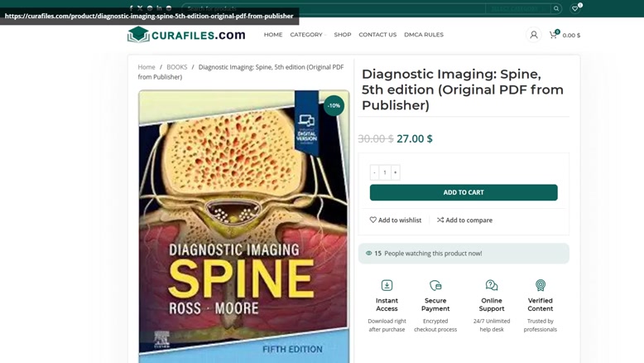Click the Instant Access download icon
Image resolution: width=644 pixels, height=363 pixels.
pyautogui.click(x=387, y=285)
